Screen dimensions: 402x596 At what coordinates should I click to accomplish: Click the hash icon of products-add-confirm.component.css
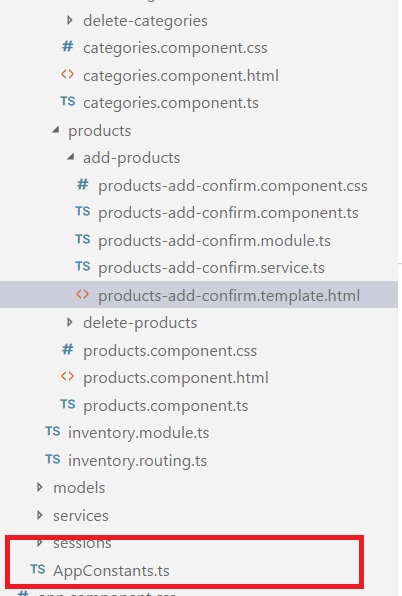pyautogui.click(x=83, y=185)
